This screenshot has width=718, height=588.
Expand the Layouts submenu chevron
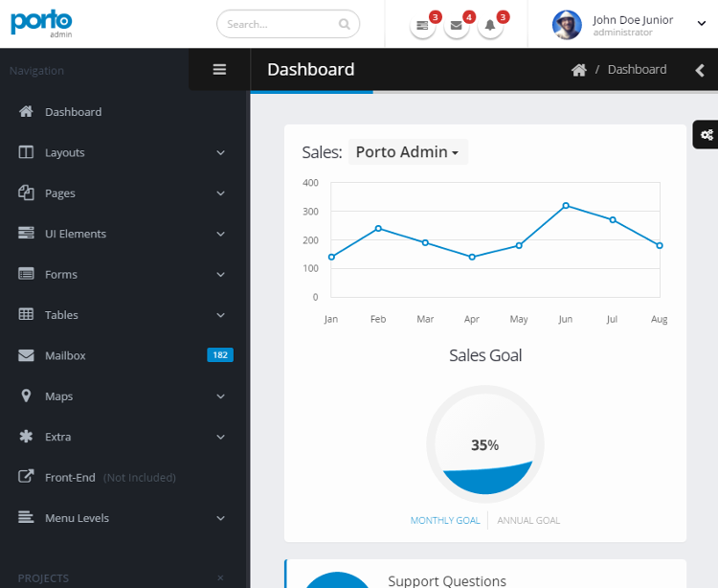click(221, 152)
